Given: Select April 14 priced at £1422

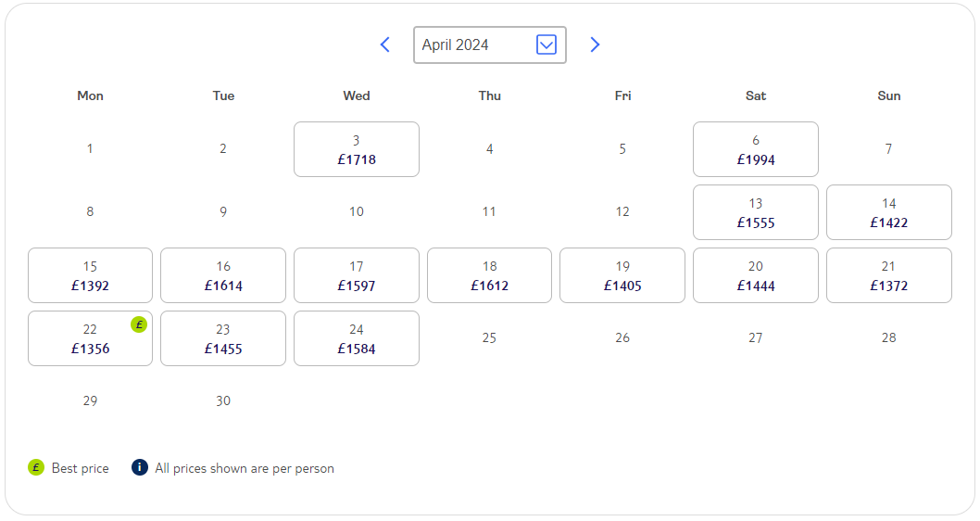Looking at the screenshot, I should [888, 212].
